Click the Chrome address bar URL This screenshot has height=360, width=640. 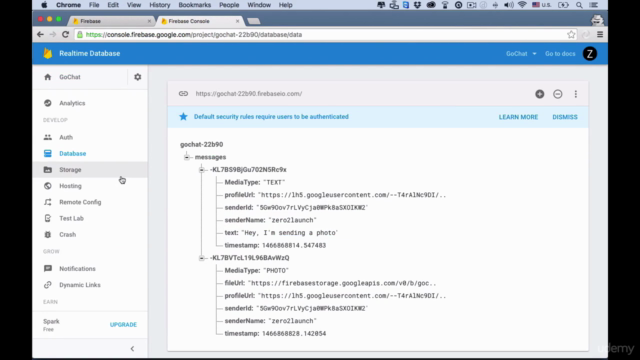pos(194,35)
